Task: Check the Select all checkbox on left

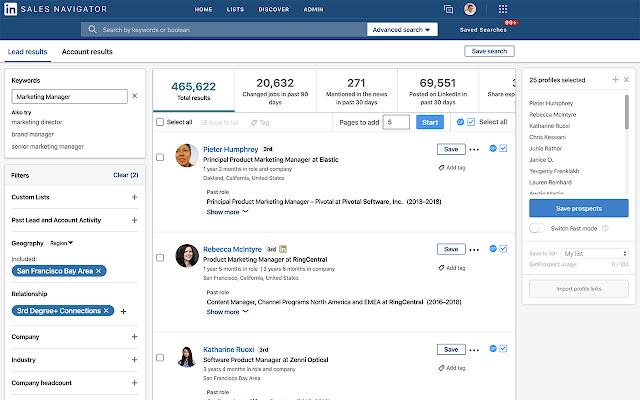Action: click(x=160, y=122)
